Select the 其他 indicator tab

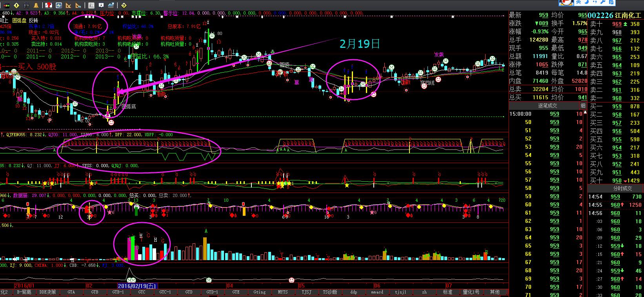pos(495,292)
